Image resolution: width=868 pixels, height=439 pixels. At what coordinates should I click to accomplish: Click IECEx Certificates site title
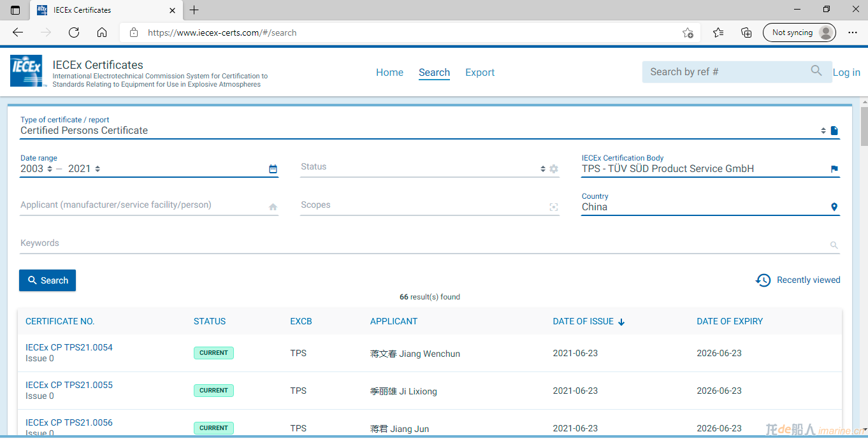[x=98, y=65]
